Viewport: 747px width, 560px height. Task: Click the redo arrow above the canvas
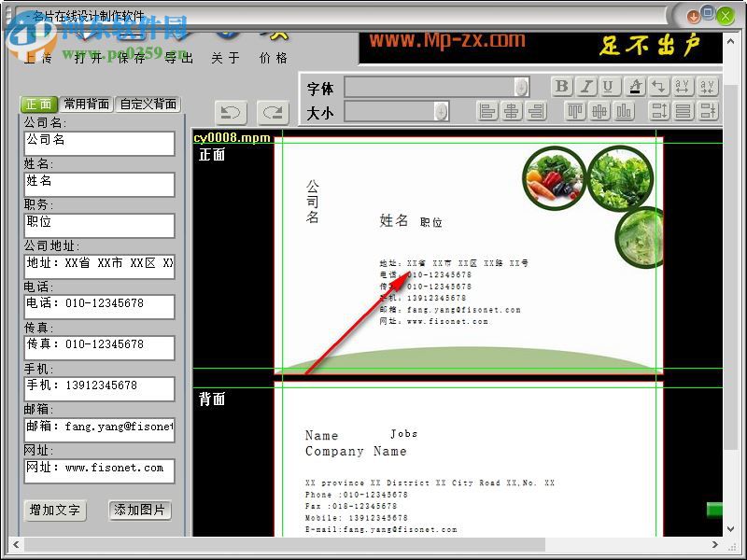point(272,113)
